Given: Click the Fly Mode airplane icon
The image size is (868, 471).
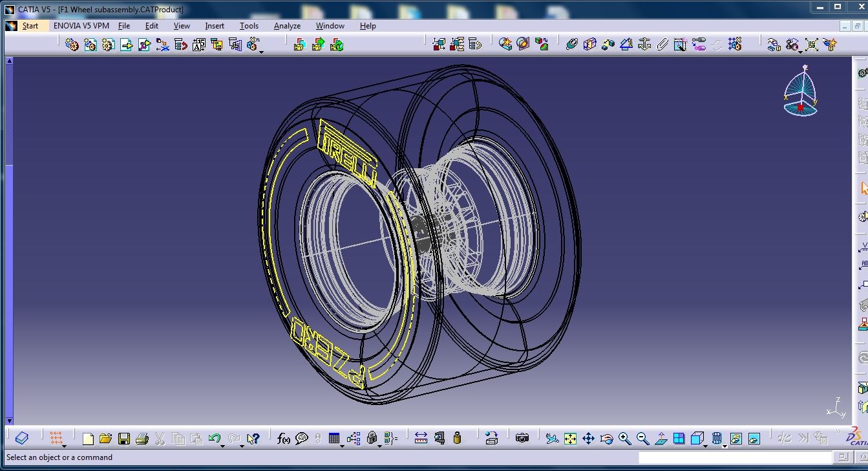Looking at the screenshot, I should tap(552, 439).
